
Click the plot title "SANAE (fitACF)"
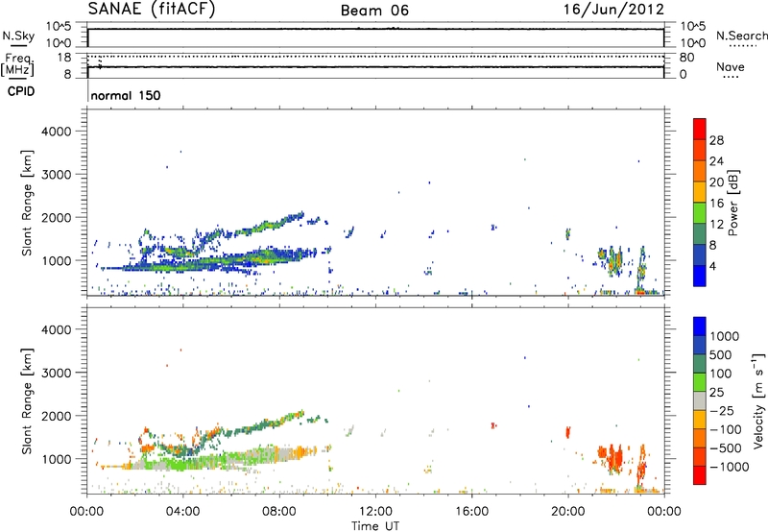152,10
